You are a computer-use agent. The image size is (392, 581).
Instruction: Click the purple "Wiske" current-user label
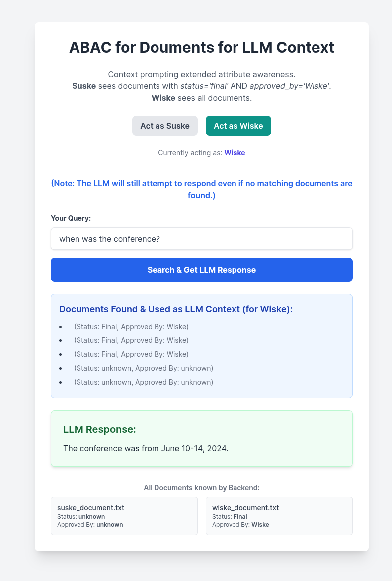pos(235,153)
